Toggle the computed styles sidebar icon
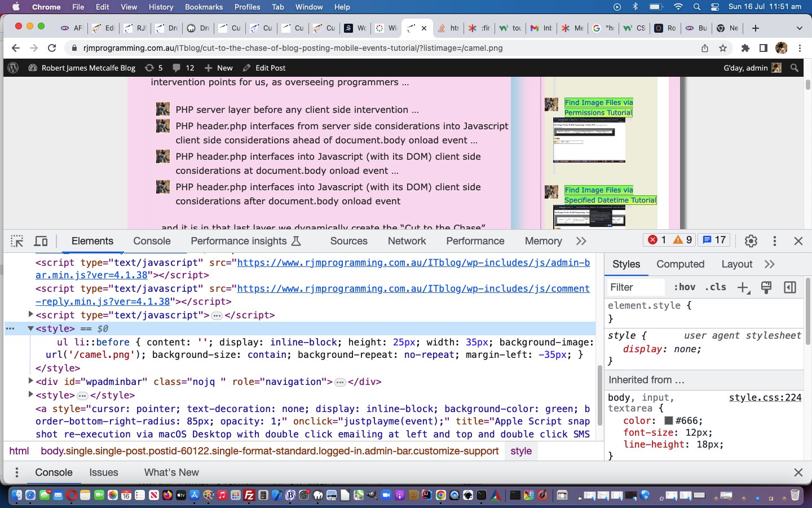Image resolution: width=812 pixels, height=508 pixels. pyautogui.click(x=790, y=287)
